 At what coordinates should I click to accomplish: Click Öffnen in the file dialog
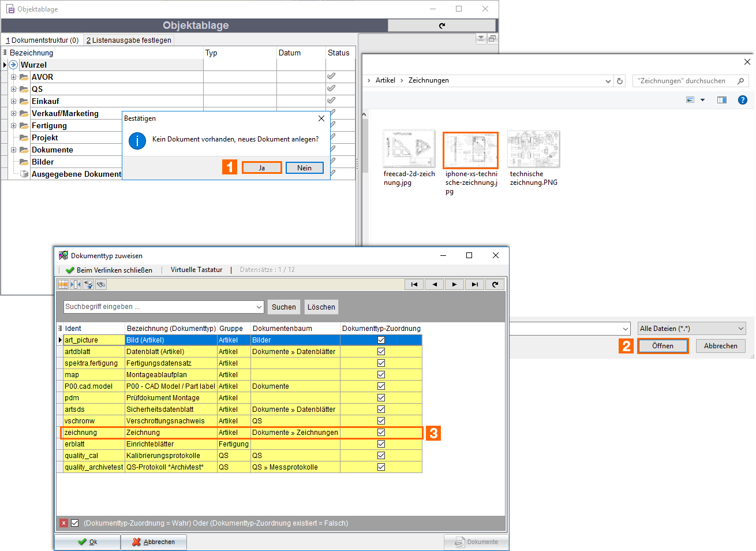[663, 345]
